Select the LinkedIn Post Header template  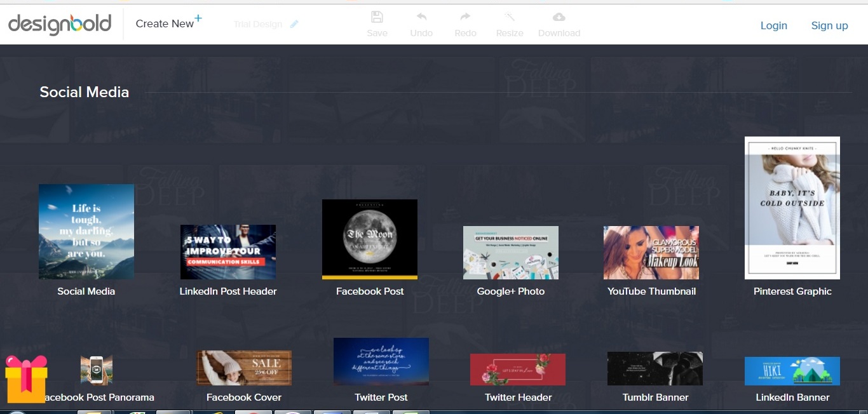pos(228,252)
